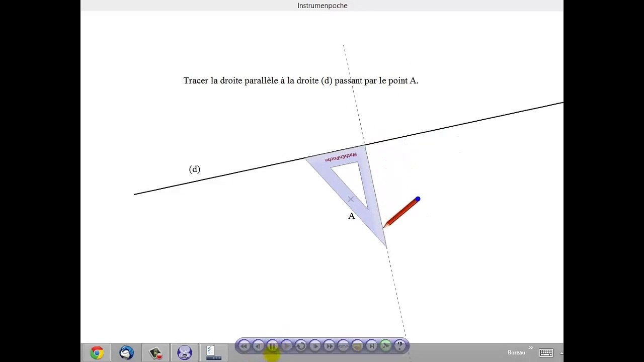This screenshot has height=362, width=644.
Task: Open Thunderbird mail from the taskbar
Action: click(x=126, y=352)
